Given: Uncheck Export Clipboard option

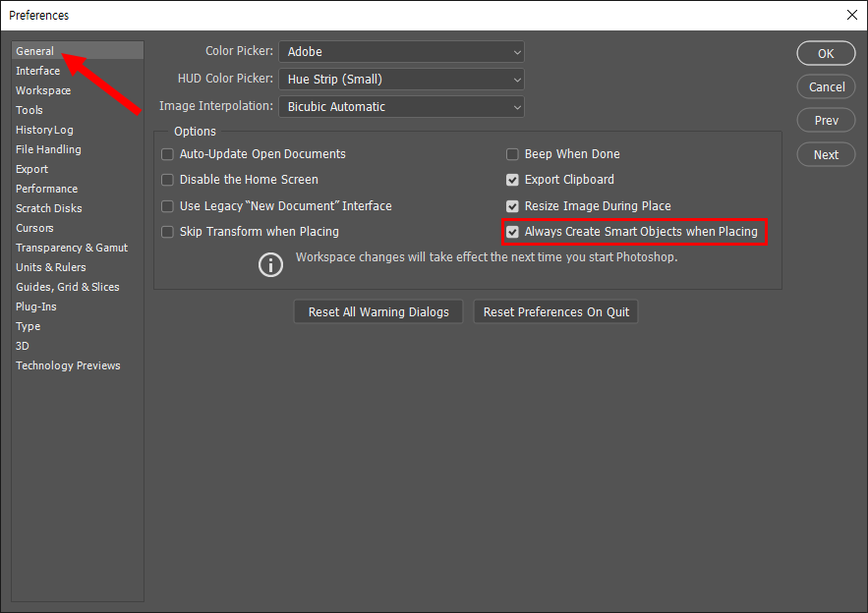Looking at the screenshot, I should (x=512, y=180).
